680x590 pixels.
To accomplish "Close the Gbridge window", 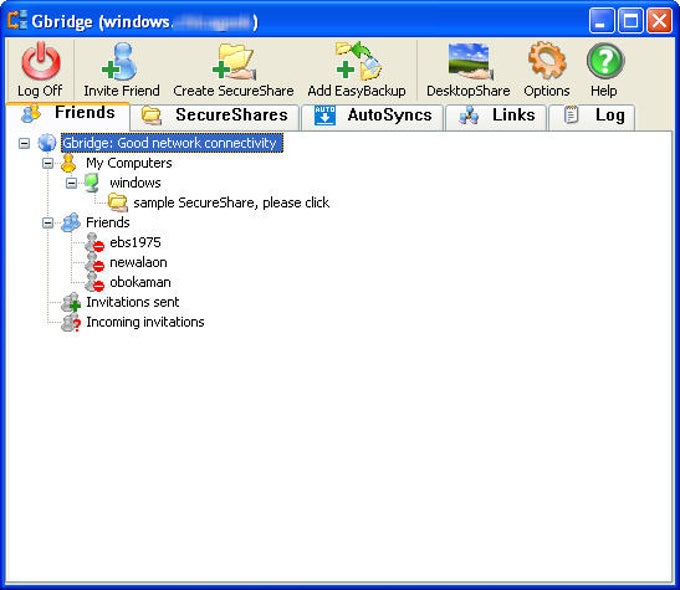I will click(659, 20).
